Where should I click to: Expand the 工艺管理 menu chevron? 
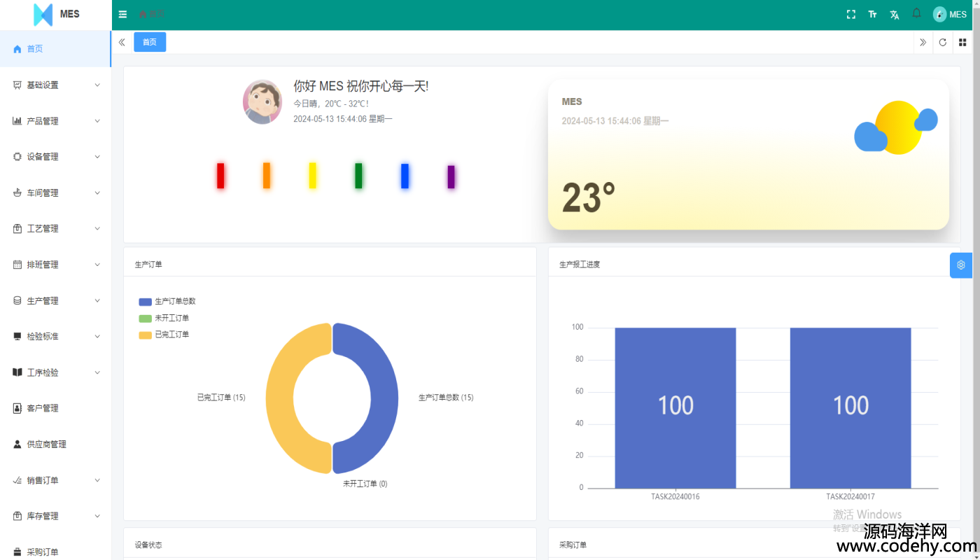coord(97,229)
